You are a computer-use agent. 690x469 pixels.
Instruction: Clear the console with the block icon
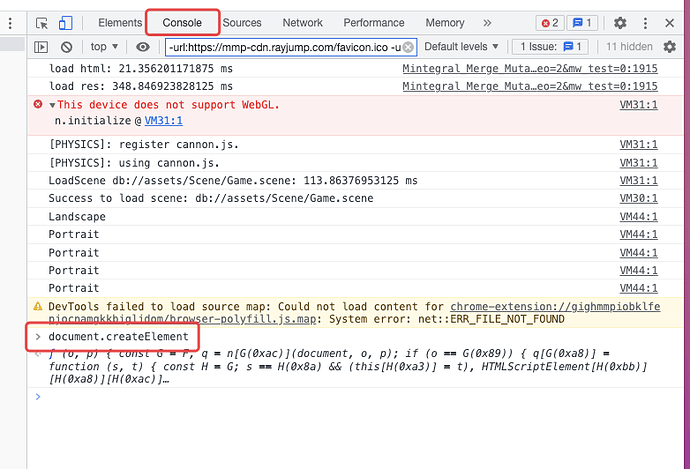coord(66,47)
